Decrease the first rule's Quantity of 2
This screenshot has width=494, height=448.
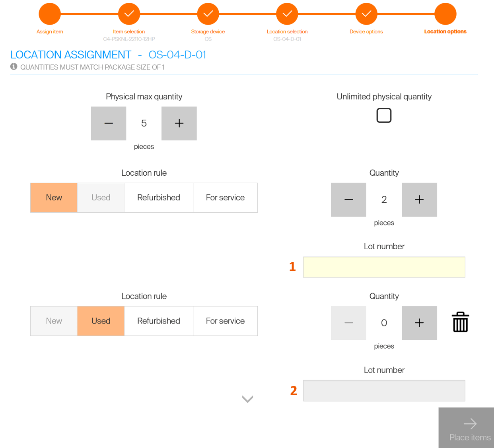[x=348, y=200]
